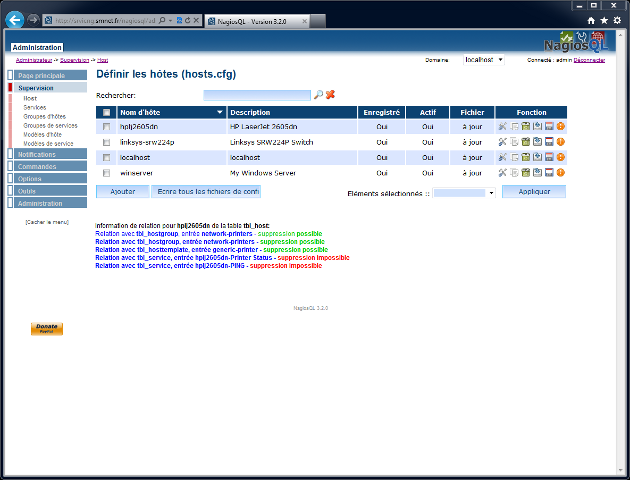
Task: Click the trash delete icon for localhost
Action: 526,157
